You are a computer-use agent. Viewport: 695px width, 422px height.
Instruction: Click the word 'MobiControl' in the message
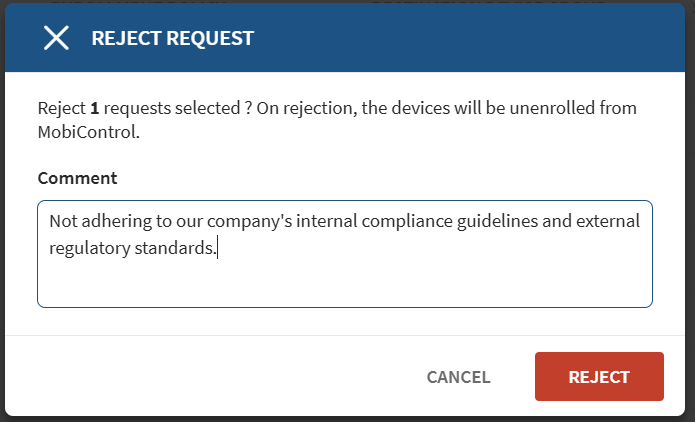coord(86,131)
